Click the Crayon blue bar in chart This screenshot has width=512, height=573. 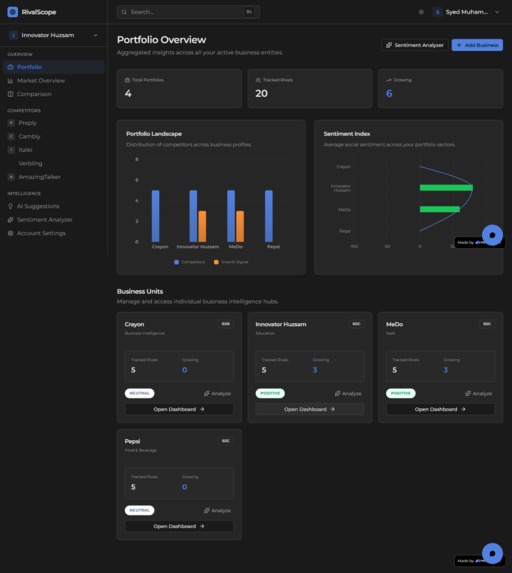pos(155,216)
